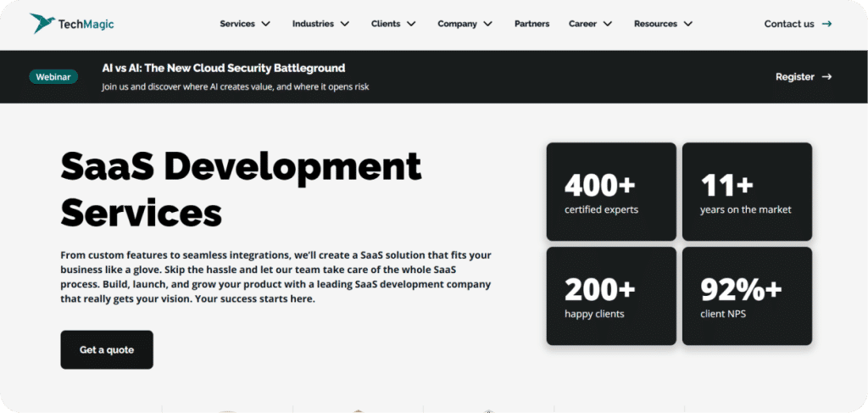Open the Services navigation item
The image size is (868, 413).
(237, 24)
